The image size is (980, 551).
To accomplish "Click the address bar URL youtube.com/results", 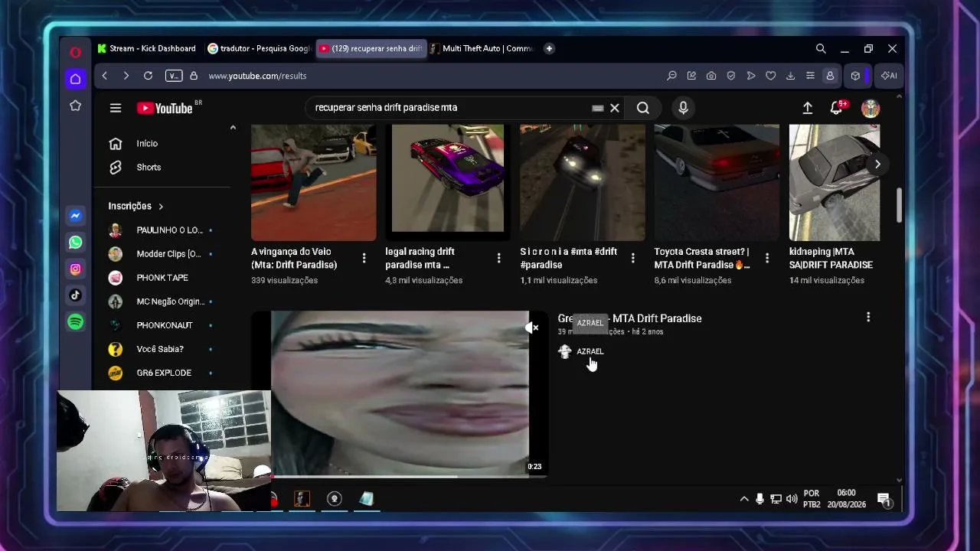I will [257, 76].
